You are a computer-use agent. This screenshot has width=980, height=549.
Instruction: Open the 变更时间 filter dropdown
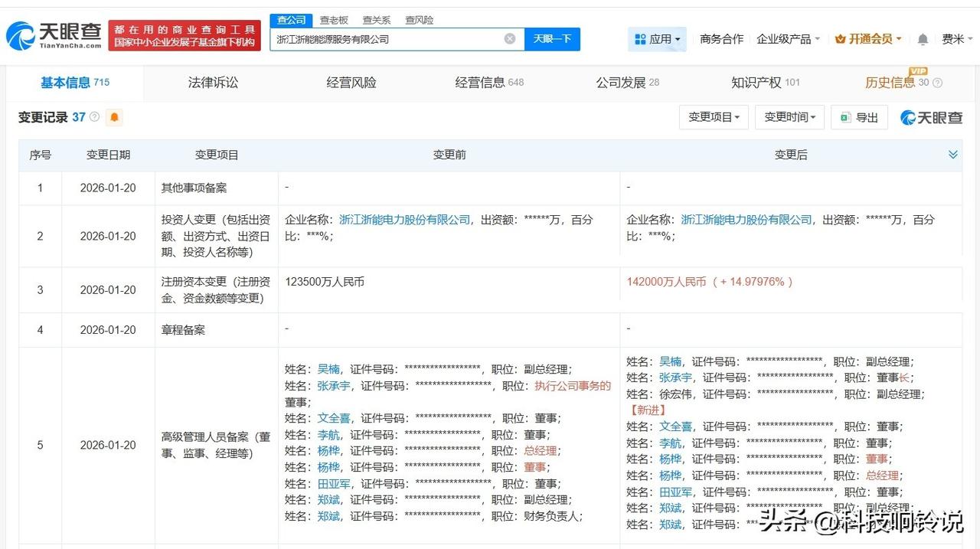click(x=789, y=117)
